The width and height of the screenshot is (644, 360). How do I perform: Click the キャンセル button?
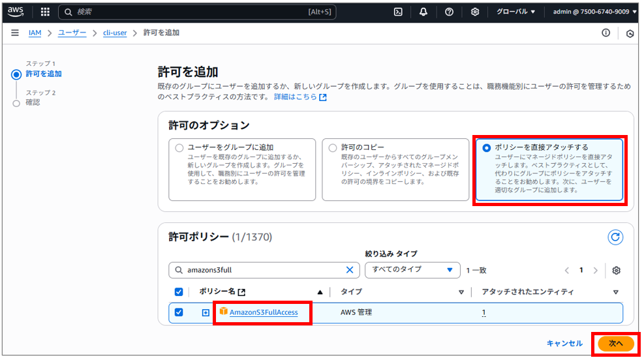pyautogui.click(x=564, y=343)
